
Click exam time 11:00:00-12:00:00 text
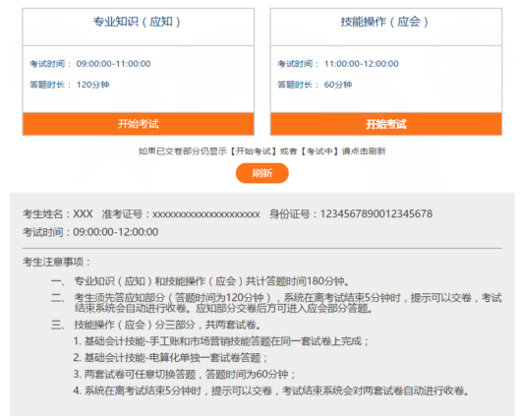click(x=361, y=64)
